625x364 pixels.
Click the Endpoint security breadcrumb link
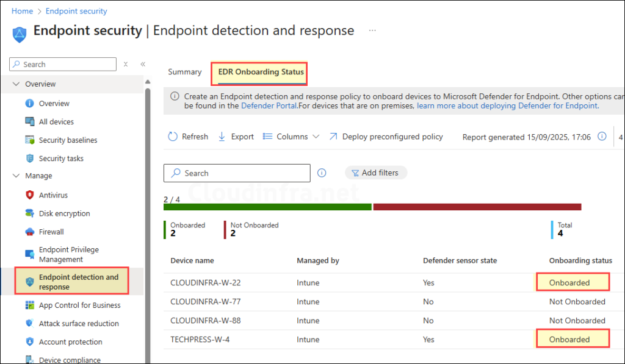76,11
